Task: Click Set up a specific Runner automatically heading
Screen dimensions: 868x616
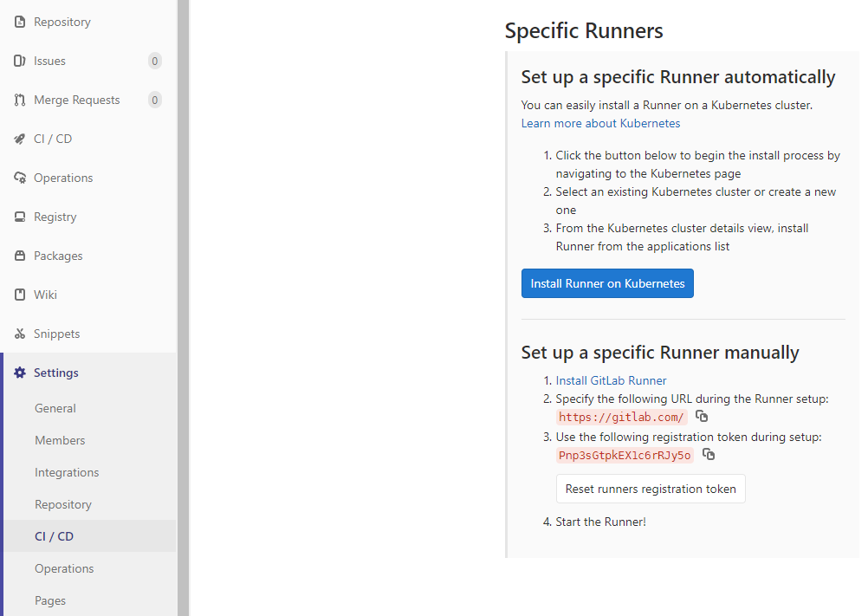Action: click(678, 77)
